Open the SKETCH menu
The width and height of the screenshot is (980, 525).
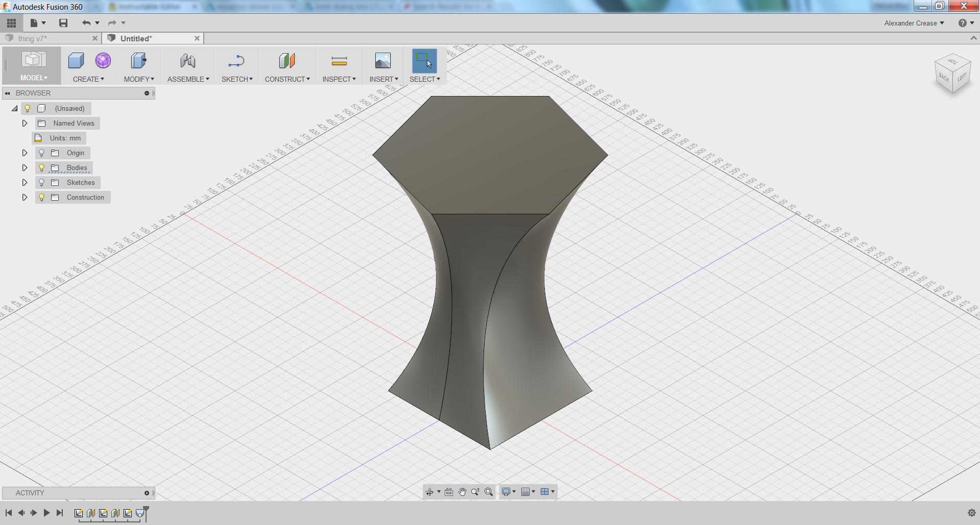pos(237,79)
